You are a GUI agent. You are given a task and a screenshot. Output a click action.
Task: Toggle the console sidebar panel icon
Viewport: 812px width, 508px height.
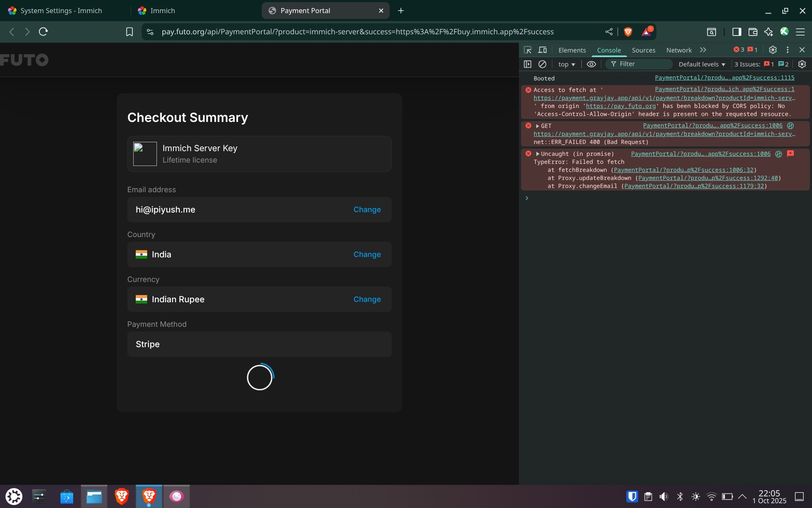(x=527, y=64)
